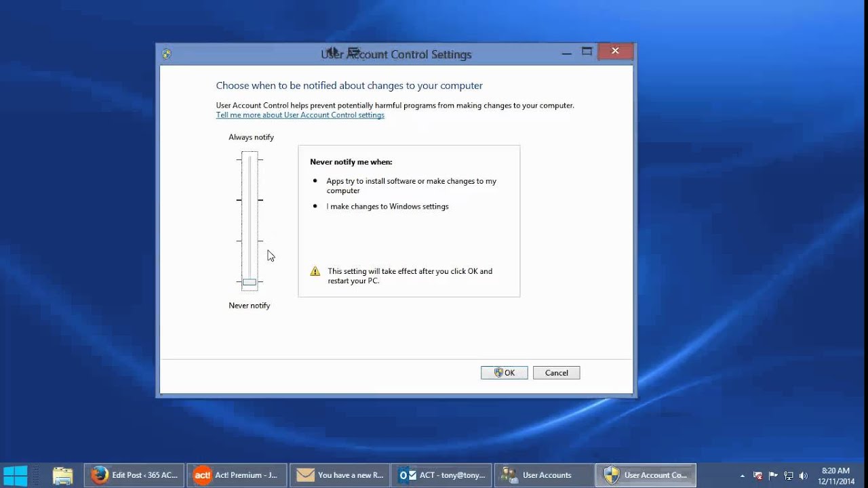868x488 pixels.
Task: Close the User Account Control Settings window
Action: coord(615,52)
